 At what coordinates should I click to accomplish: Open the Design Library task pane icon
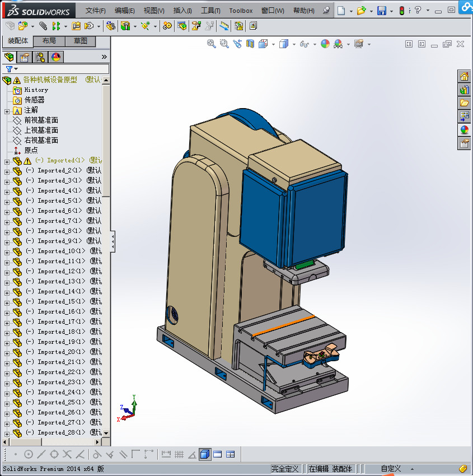pyautogui.click(x=464, y=90)
